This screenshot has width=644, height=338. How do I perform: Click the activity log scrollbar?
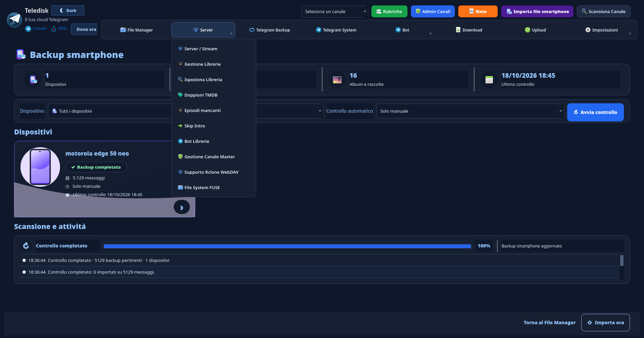[x=622, y=267]
